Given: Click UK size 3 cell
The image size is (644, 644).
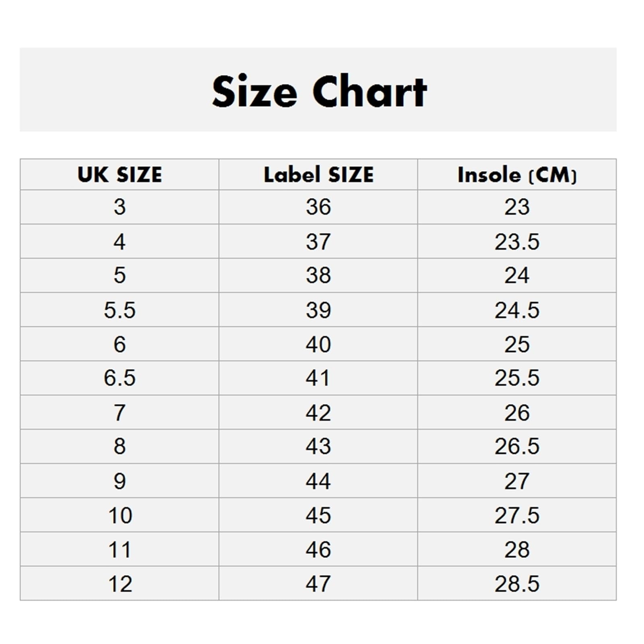Looking at the screenshot, I should [120, 207].
